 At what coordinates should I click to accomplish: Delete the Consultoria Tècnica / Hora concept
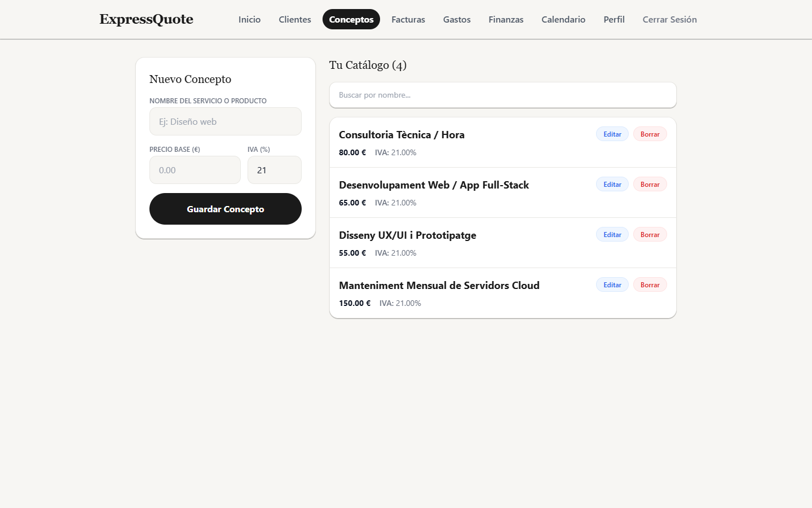650,134
